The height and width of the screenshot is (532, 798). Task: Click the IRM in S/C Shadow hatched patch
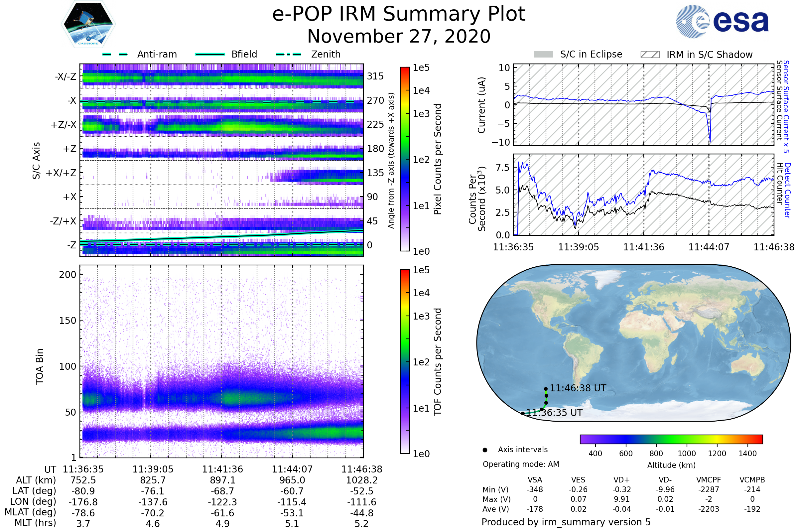650,55
